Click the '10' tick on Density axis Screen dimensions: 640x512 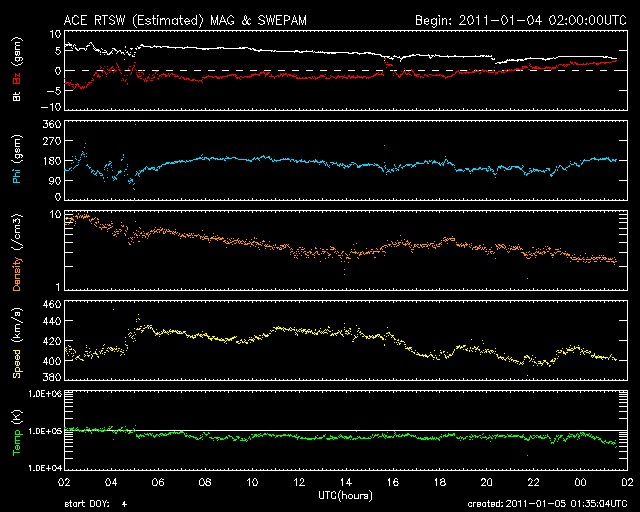tap(56, 214)
